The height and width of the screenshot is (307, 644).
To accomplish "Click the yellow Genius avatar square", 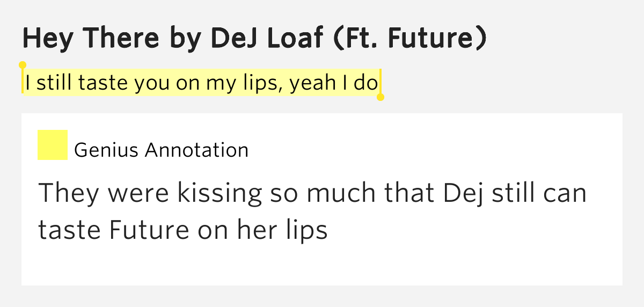I will coord(52,145).
